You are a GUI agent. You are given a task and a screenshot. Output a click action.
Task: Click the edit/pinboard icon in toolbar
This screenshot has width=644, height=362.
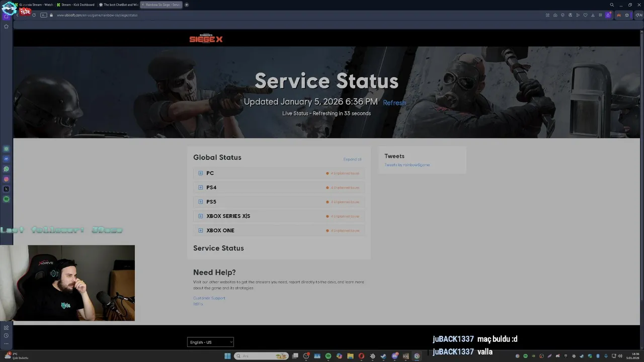(x=547, y=15)
